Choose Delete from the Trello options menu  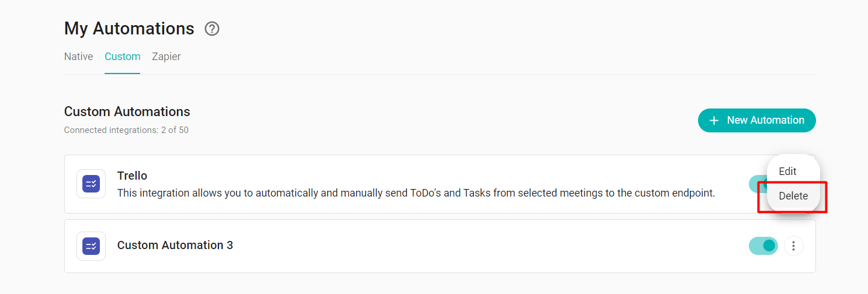click(793, 196)
